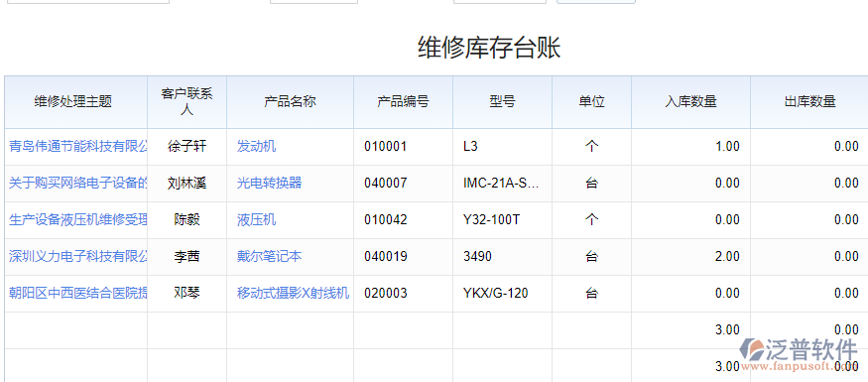Open product link 液压机
This screenshot has height=382, width=868.
click(x=256, y=220)
